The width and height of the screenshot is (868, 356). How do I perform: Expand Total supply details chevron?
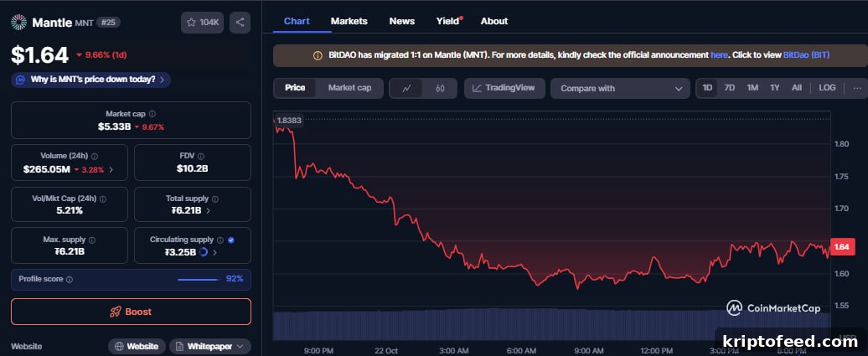pyautogui.click(x=208, y=211)
